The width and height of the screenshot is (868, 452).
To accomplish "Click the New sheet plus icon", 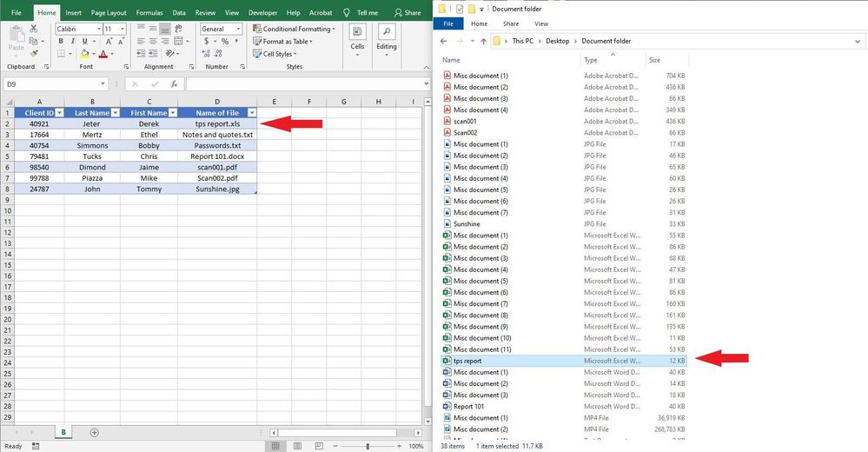I will tap(94, 433).
